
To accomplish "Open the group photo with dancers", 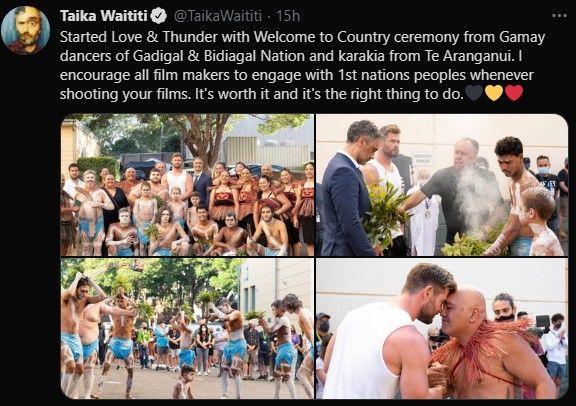I will pos(187,185).
